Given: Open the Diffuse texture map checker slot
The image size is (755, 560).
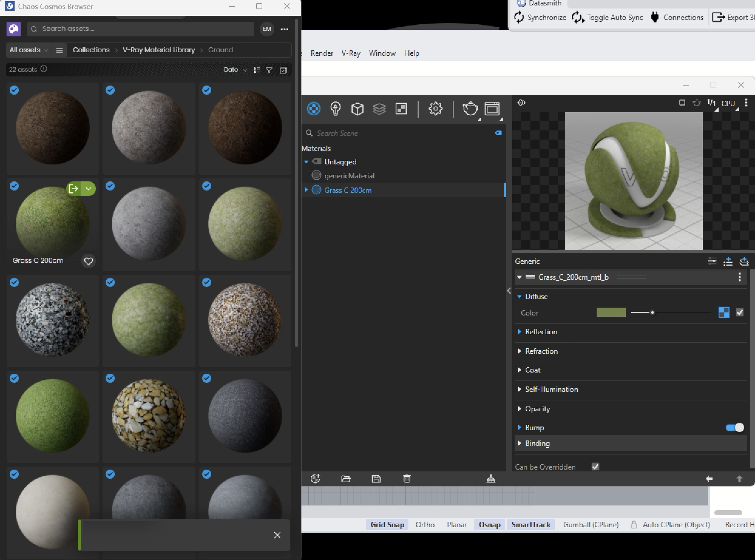Looking at the screenshot, I should [724, 312].
